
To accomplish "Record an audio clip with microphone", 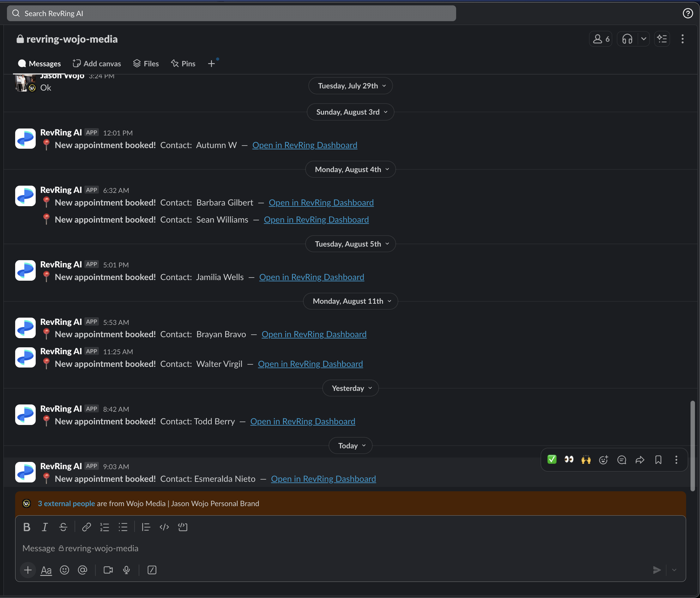I will pyautogui.click(x=126, y=570).
